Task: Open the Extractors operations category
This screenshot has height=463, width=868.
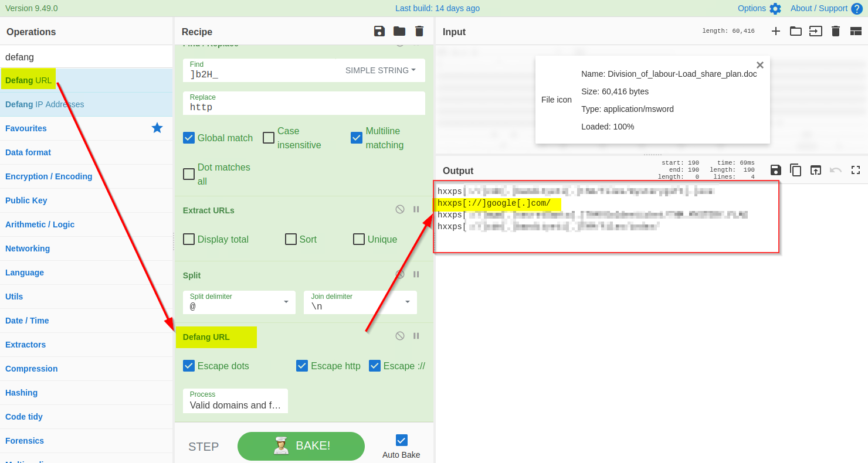Action: (x=25, y=345)
